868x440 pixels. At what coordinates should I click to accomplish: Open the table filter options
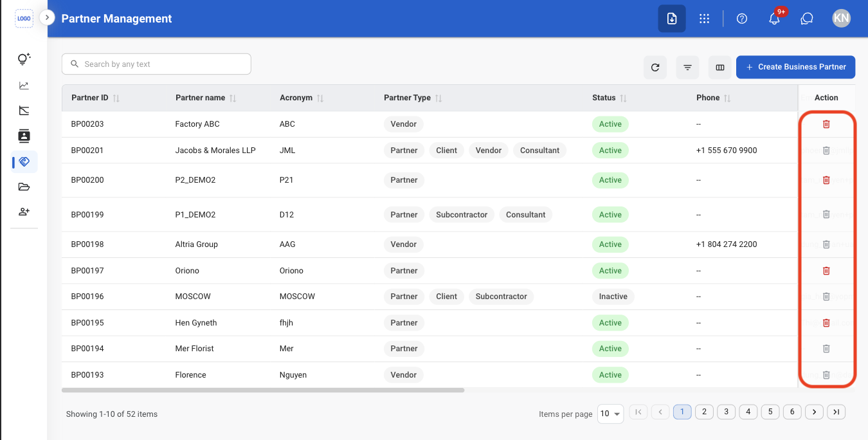point(687,67)
